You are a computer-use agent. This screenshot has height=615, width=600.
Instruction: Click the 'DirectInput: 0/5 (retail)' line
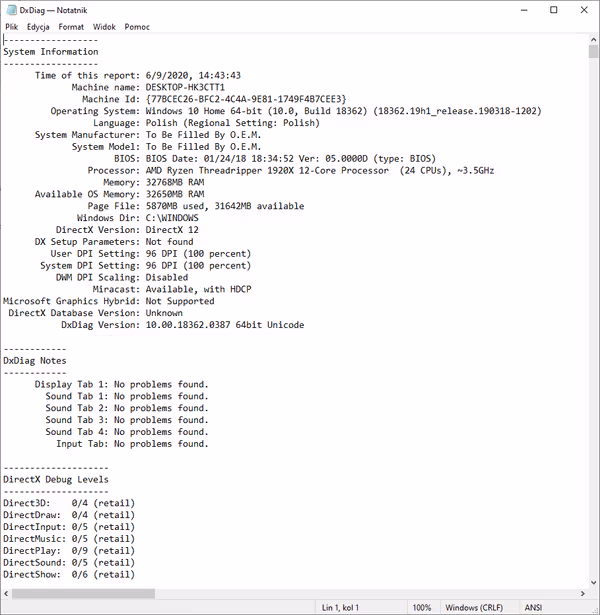(x=69, y=527)
